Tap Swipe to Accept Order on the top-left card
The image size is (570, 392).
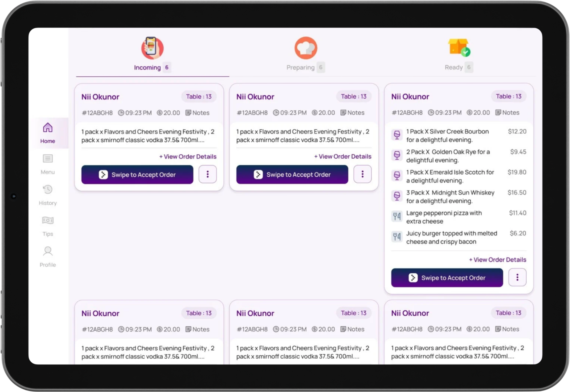coord(137,175)
